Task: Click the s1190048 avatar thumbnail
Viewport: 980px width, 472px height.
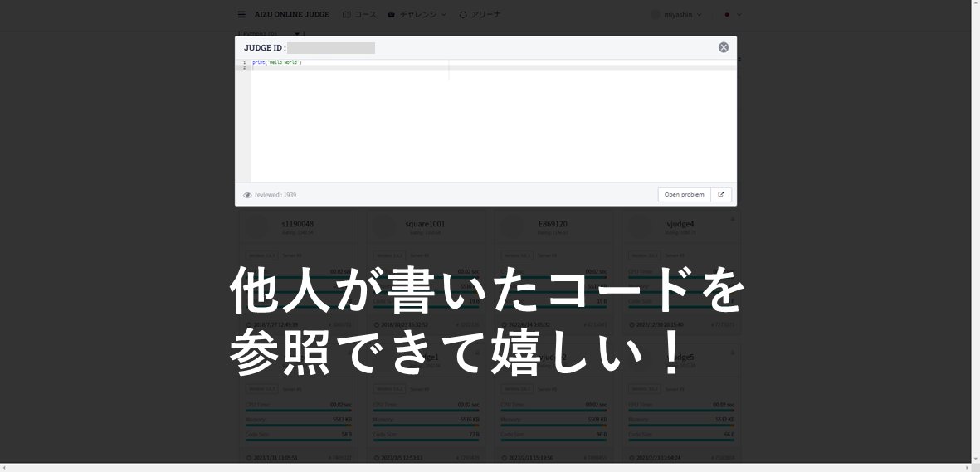Action: 257,227
